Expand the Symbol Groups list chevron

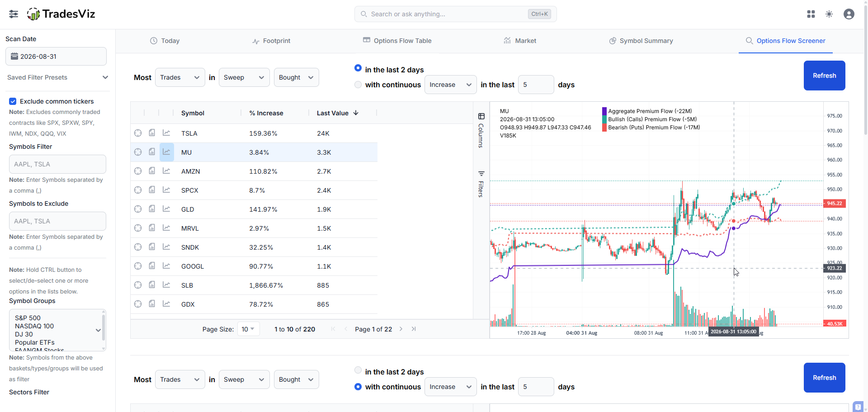point(98,330)
